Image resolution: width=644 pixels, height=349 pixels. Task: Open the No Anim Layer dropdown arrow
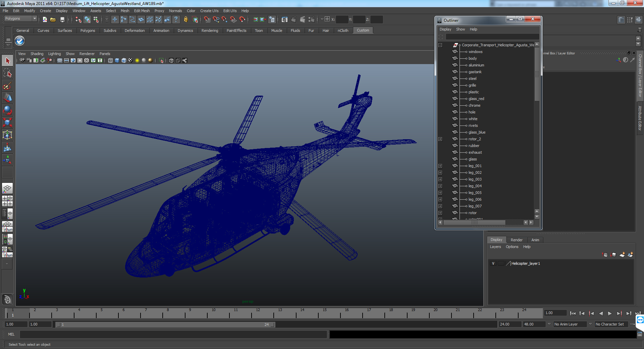pyautogui.click(x=549, y=324)
